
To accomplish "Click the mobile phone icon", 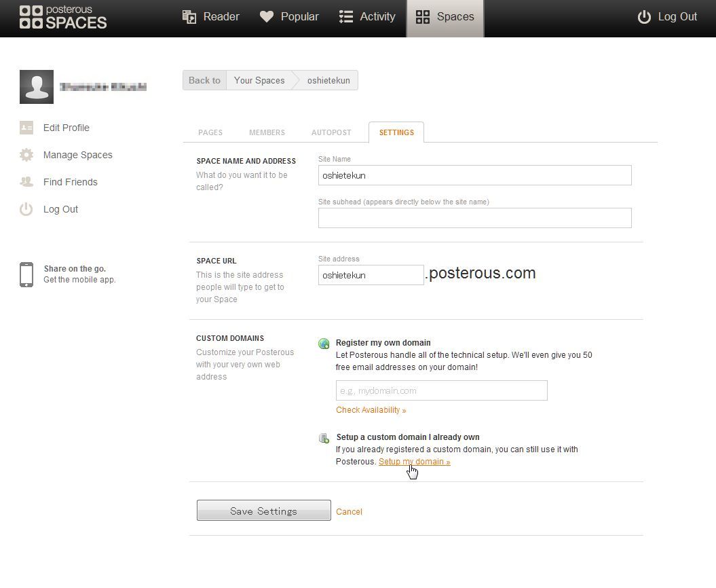I will coord(26,274).
